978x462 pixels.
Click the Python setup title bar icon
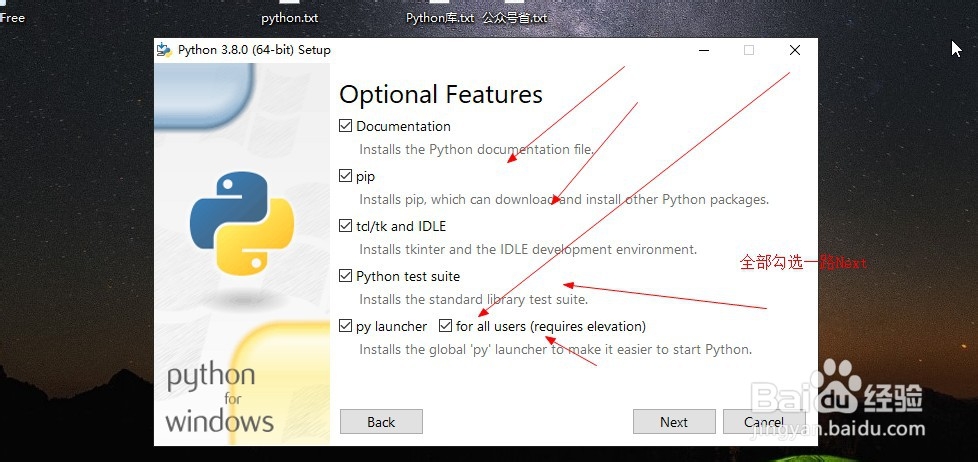(x=164, y=50)
